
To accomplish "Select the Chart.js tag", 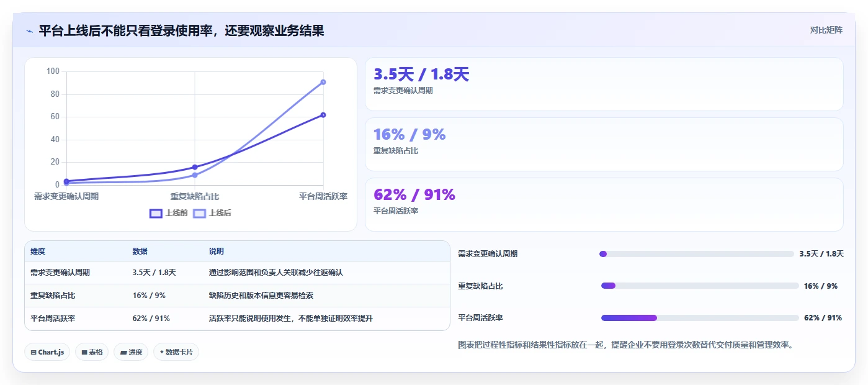I will [x=48, y=352].
